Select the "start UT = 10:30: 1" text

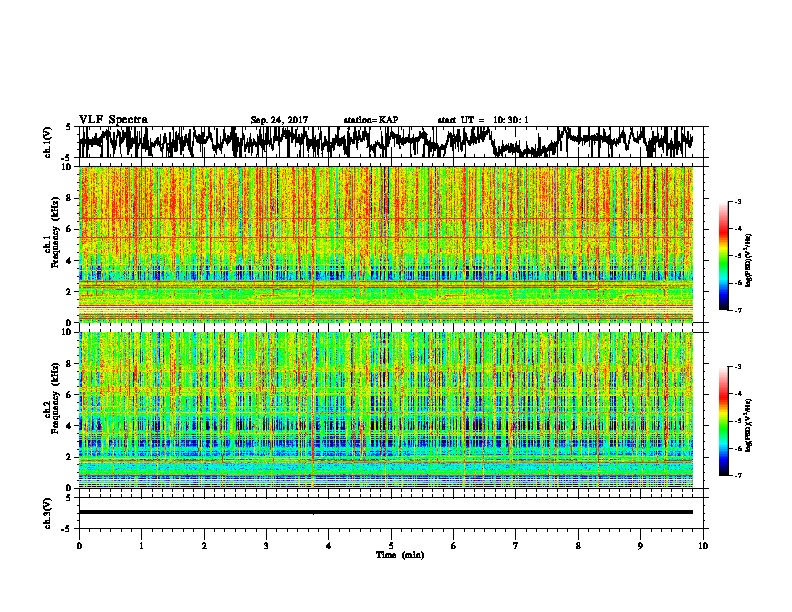(483, 120)
